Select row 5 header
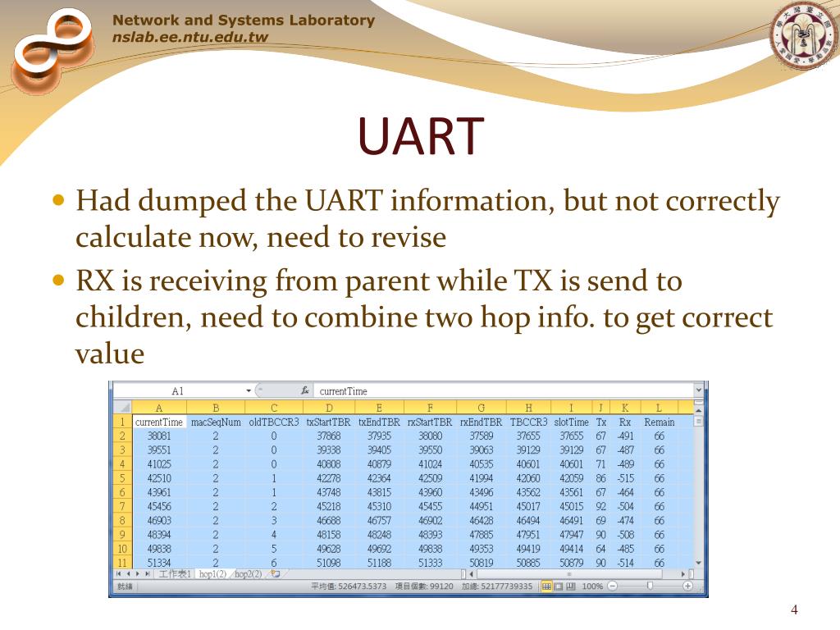 coord(123,478)
